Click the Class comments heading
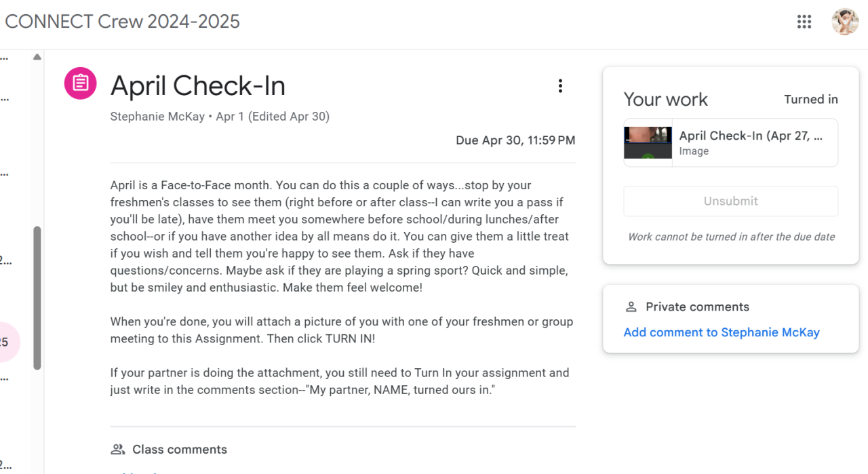Viewport: 868px width, 474px height. click(x=180, y=450)
